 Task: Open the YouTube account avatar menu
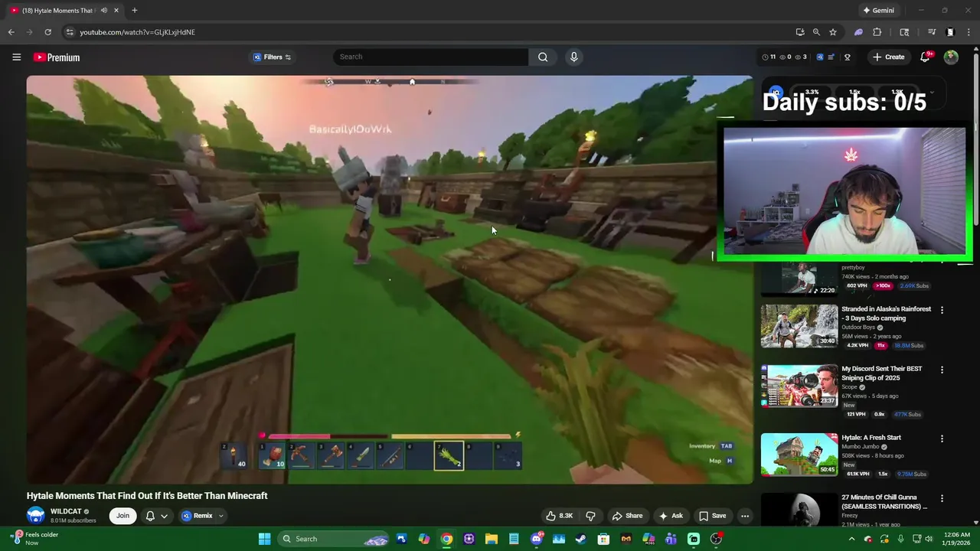tap(951, 57)
